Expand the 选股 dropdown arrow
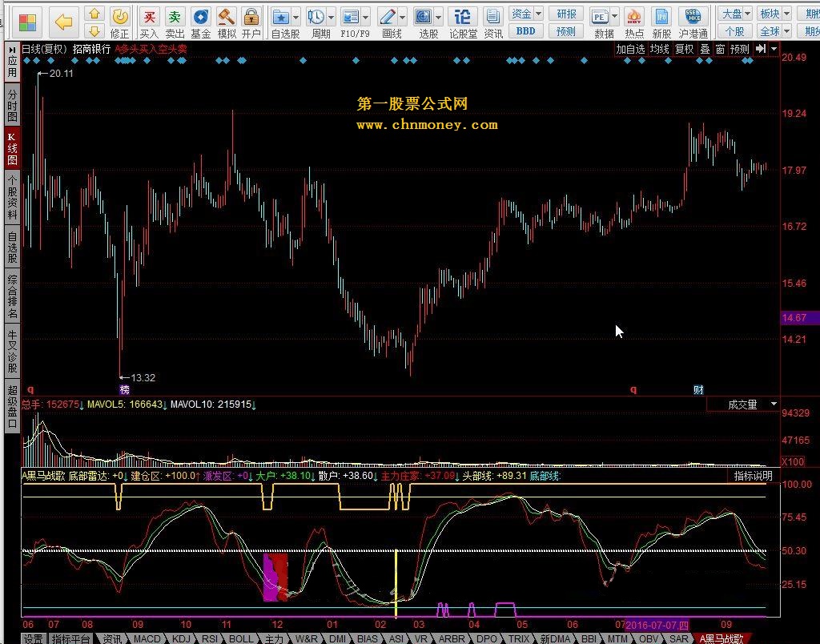Screen dimensions: 820x644 pos(438,18)
